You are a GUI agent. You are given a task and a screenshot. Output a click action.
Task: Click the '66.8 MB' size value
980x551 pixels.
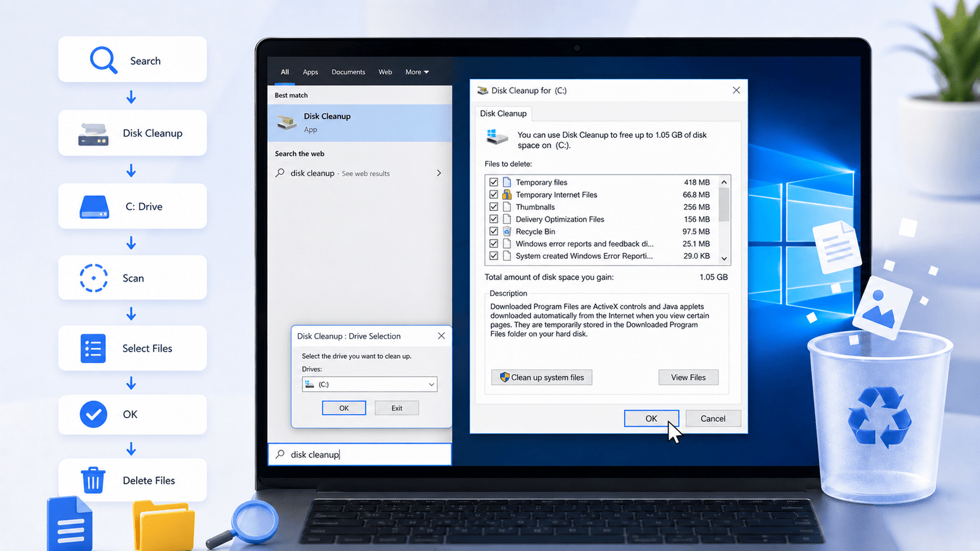pyautogui.click(x=696, y=195)
